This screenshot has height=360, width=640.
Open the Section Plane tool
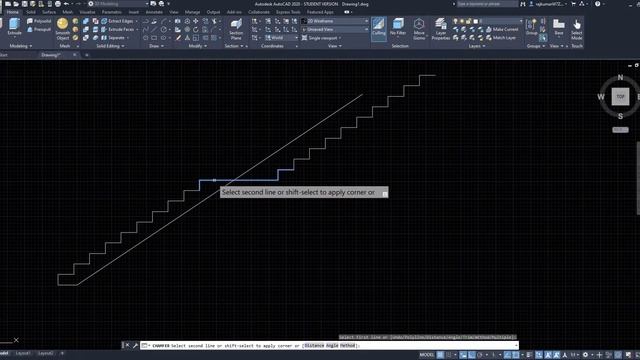click(236, 29)
